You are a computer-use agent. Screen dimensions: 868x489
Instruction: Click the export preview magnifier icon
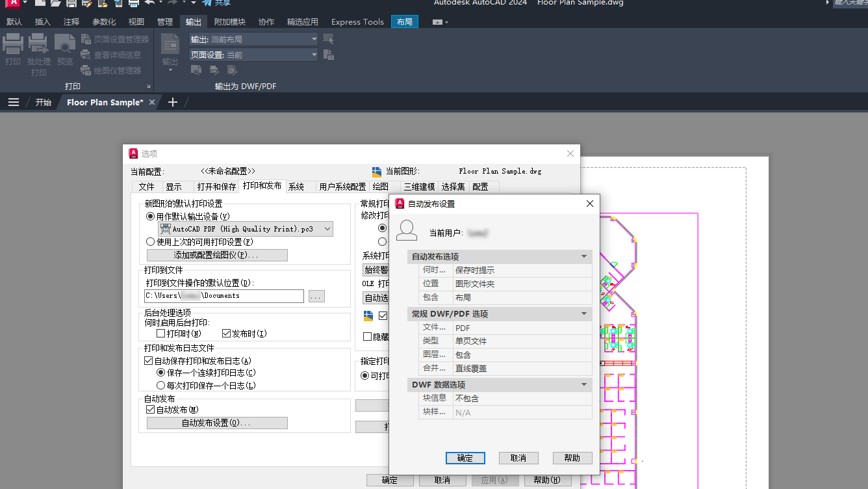coord(196,70)
